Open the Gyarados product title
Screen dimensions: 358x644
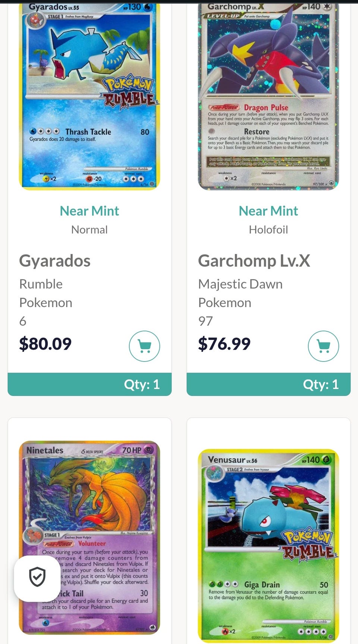coord(55,261)
